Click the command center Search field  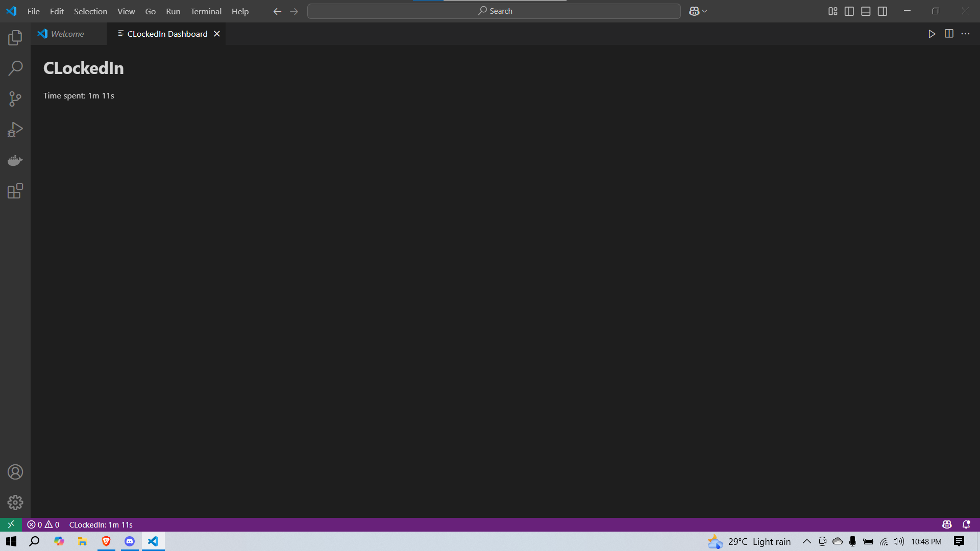click(494, 11)
